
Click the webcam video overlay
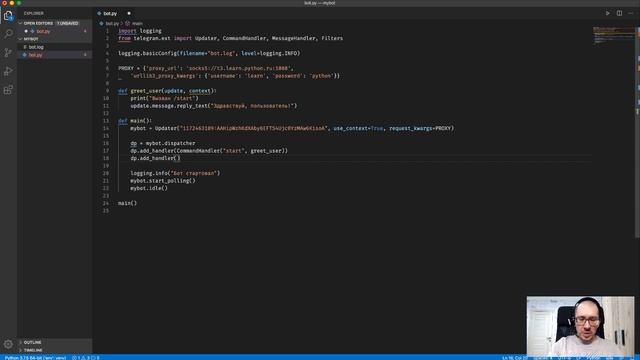tap(580, 326)
